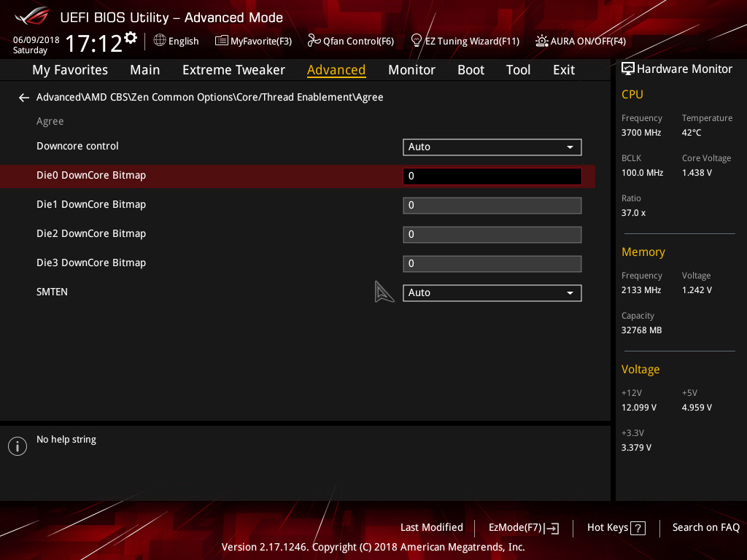Click the language globe icon
The image size is (747, 560).
[160, 41]
